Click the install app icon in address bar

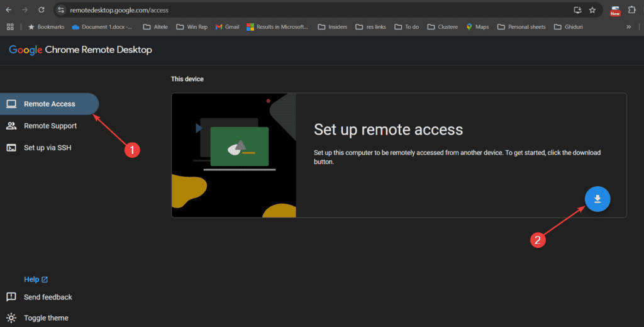point(577,10)
